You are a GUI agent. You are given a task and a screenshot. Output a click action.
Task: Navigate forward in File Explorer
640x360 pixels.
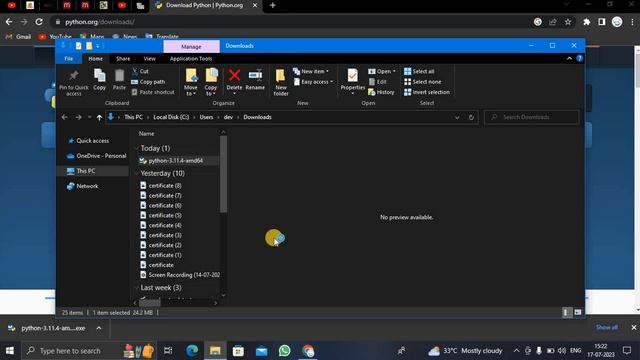tap(78, 117)
